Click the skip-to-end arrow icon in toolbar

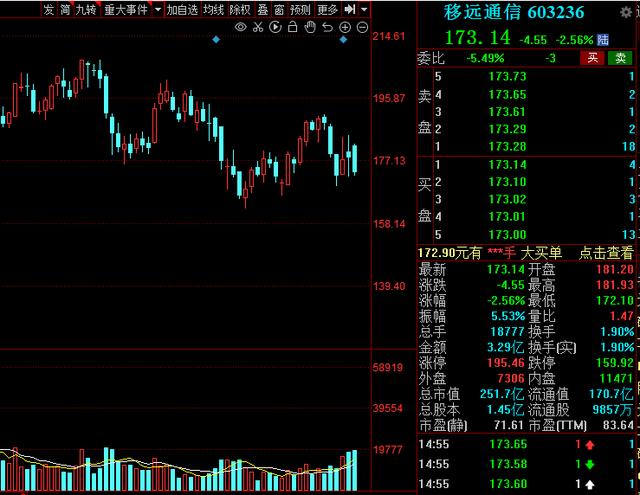pos(350,9)
